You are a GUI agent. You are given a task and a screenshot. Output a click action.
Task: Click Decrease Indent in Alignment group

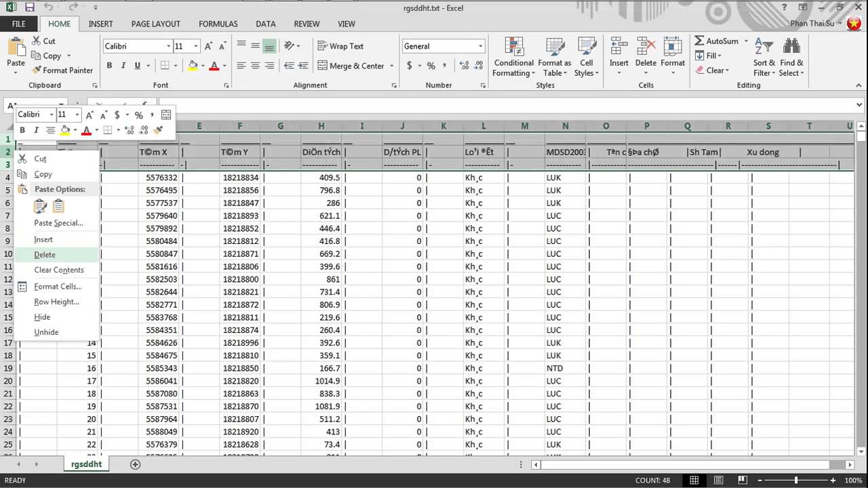click(x=289, y=66)
